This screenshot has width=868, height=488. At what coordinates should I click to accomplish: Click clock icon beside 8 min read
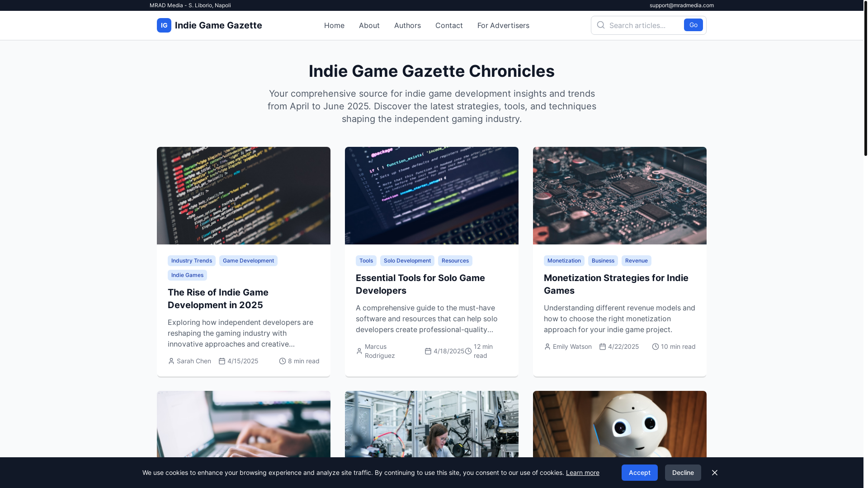(x=283, y=361)
